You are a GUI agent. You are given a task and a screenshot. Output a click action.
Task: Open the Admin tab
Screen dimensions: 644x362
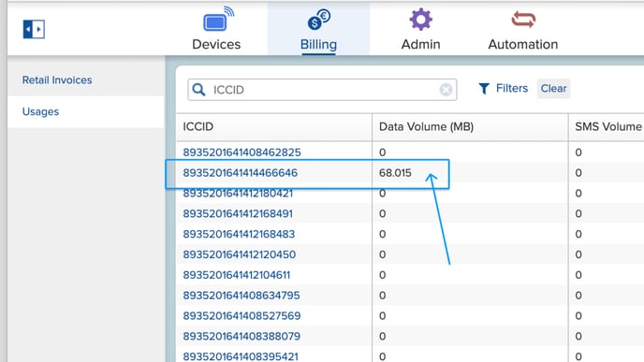(x=420, y=29)
